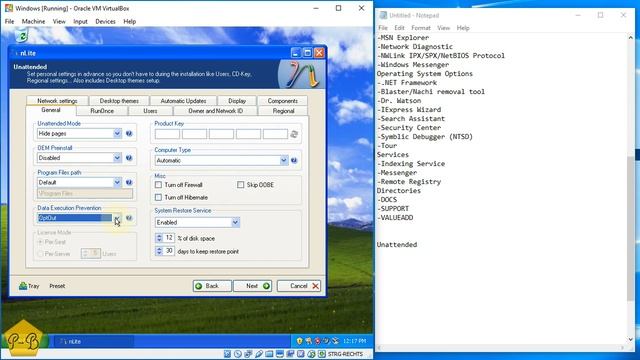Click the Tray button
The width and height of the screenshot is (640, 360).
29,286
